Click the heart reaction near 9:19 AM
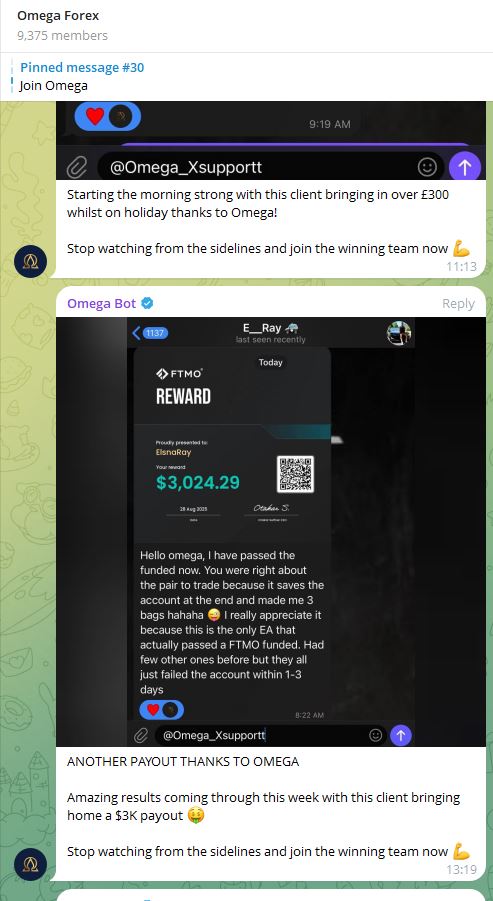 pos(95,117)
